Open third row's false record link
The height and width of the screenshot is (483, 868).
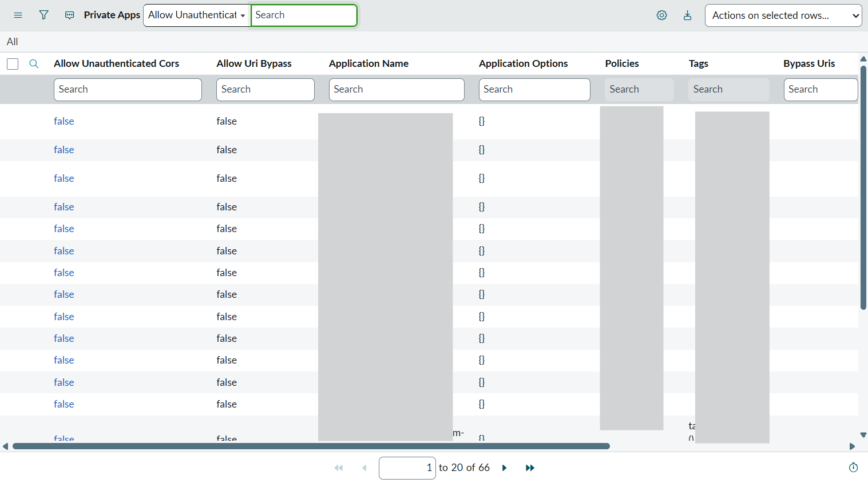[64, 178]
